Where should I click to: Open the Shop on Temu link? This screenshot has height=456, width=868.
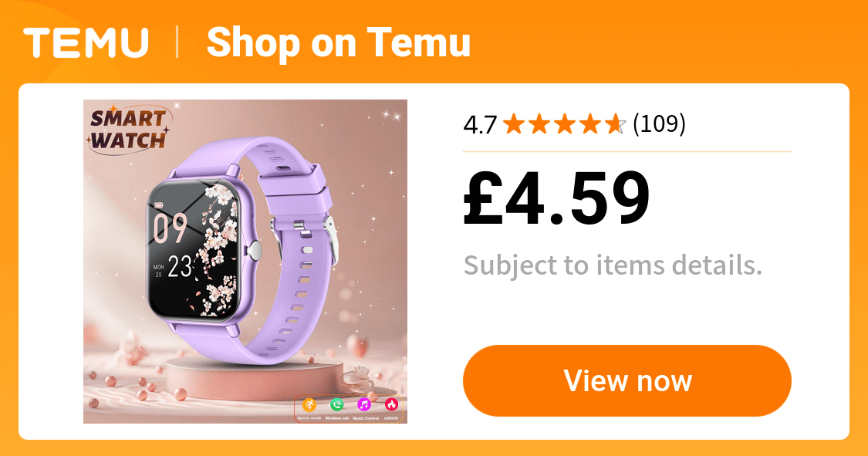pos(338,42)
